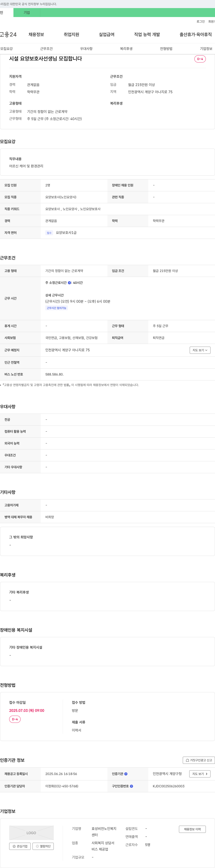
Task: Click the 어르신 케어 및 환경관리 job description
Action: point(26,166)
